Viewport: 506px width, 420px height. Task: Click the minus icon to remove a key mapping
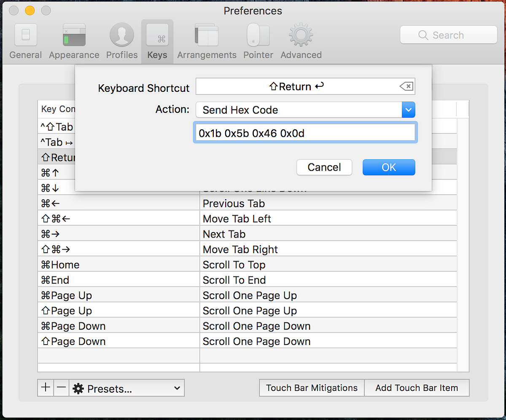pyautogui.click(x=61, y=388)
